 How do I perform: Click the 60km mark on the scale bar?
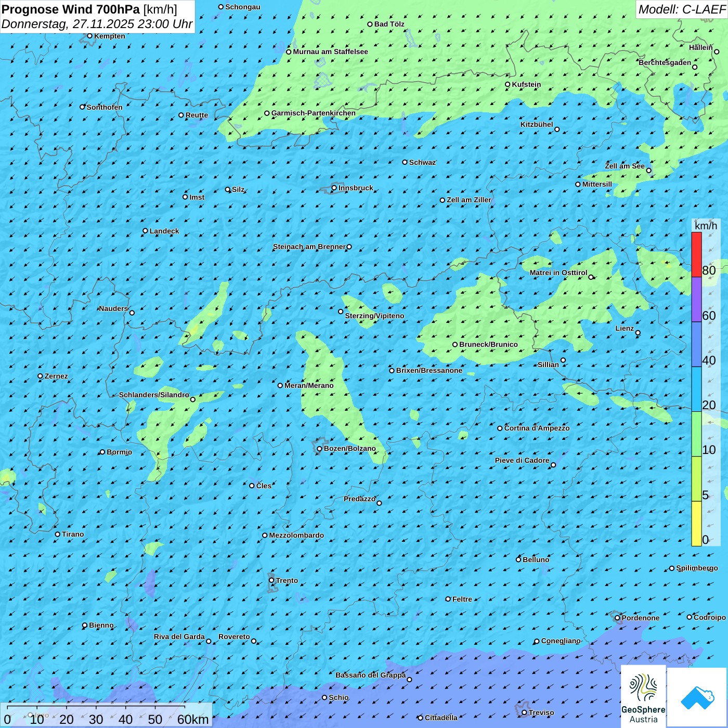(193, 719)
